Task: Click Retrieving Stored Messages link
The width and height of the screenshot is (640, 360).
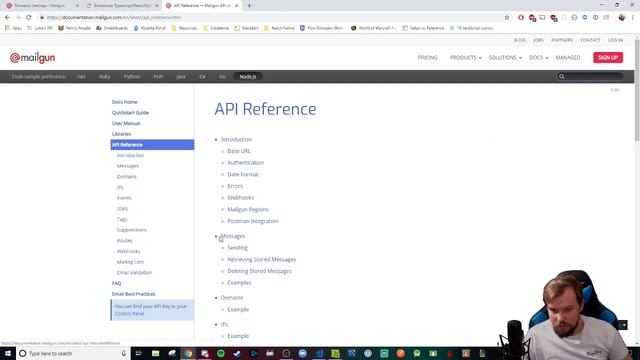Action: tap(261, 260)
